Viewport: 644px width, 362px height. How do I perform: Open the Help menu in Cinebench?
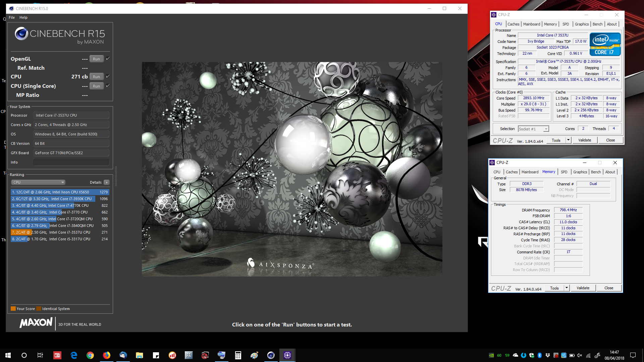point(23,17)
